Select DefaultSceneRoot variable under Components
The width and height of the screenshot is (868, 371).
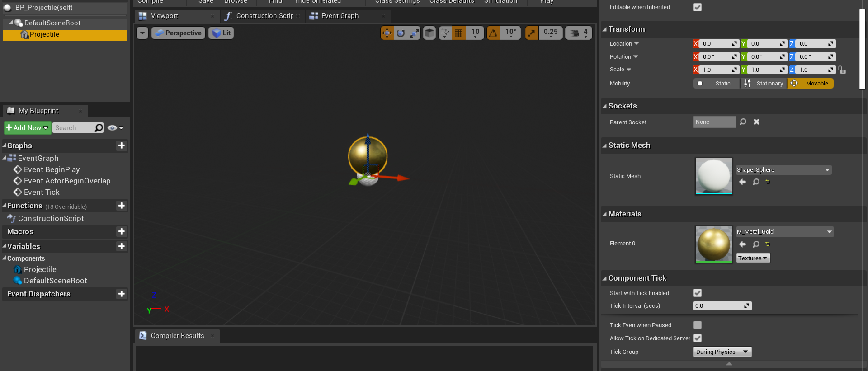click(x=55, y=281)
